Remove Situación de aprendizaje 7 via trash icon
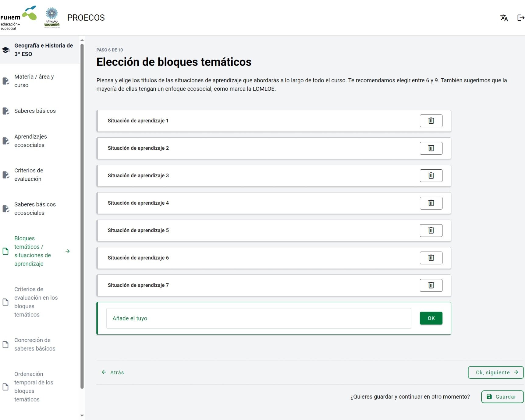 coord(431,285)
